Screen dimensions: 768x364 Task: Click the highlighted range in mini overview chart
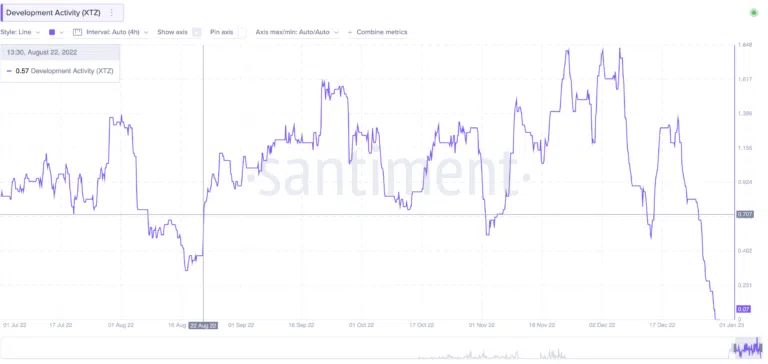coord(747,348)
